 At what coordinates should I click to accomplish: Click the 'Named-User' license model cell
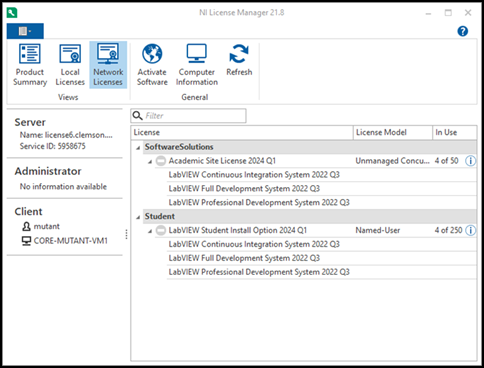pyautogui.click(x=378, y=230)
